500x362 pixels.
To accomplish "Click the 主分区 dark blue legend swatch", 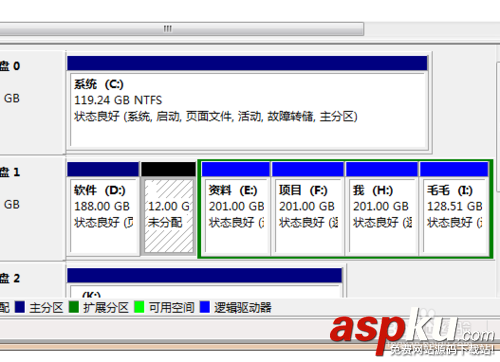I will point(20,307).
